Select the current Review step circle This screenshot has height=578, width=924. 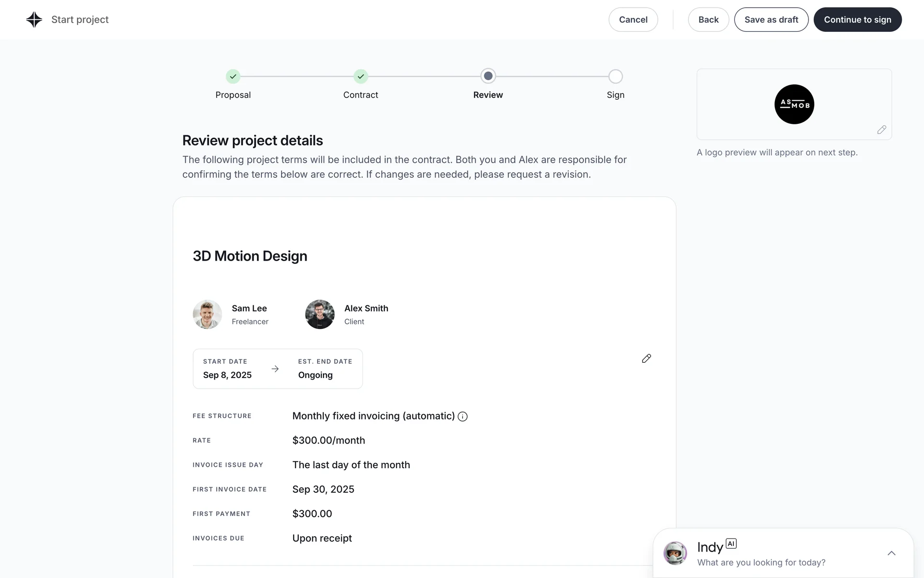[488, 76]
